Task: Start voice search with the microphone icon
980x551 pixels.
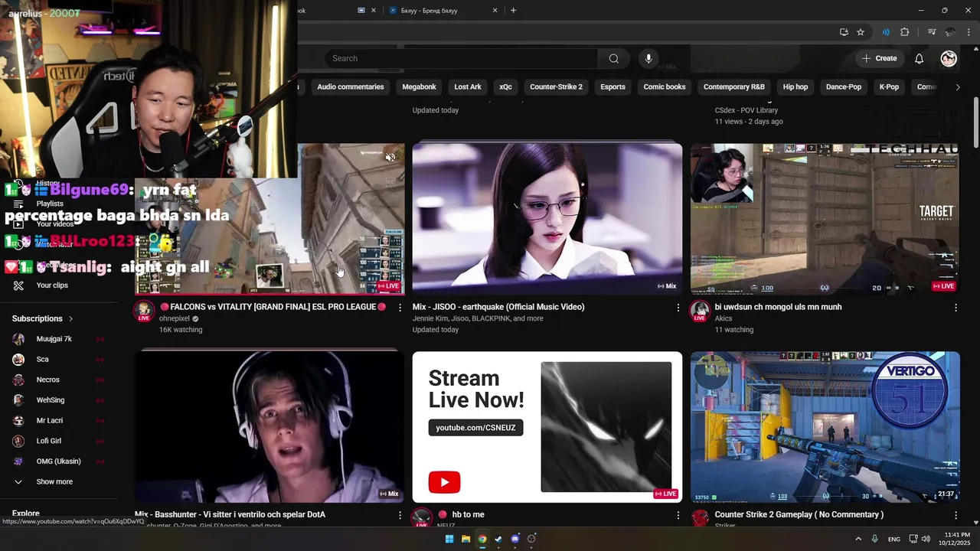Action: [x=648, y=58]
